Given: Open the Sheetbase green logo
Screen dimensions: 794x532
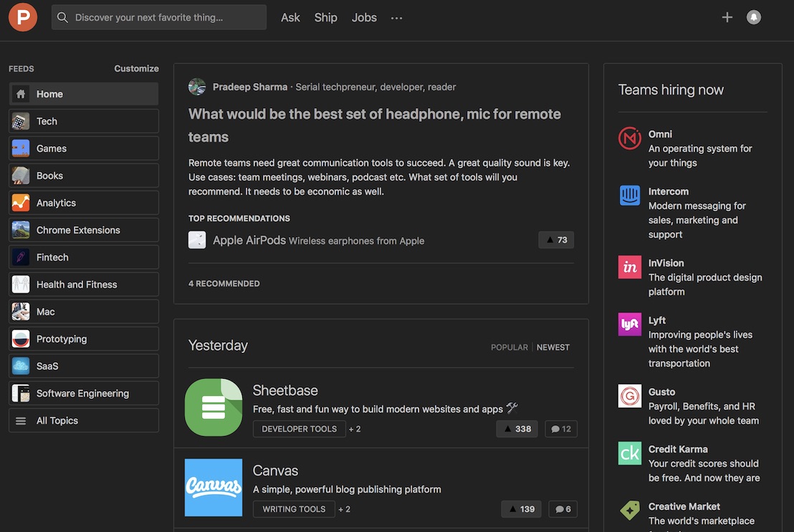Looking at the screenshot, I should point(213,407).
